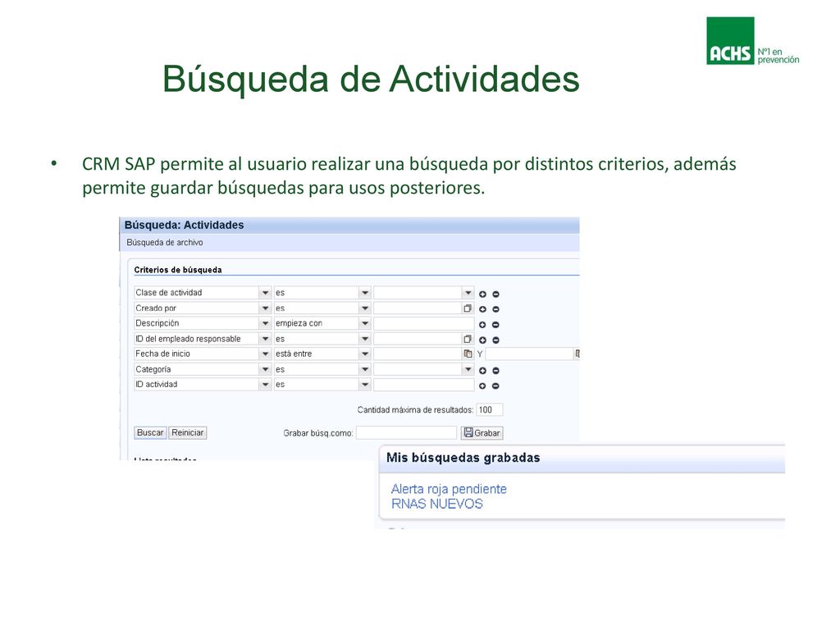Viewport: 840px width, 630px height.
Task: Open value help icon for ID del empleado responsable
Action: [468, 339]
